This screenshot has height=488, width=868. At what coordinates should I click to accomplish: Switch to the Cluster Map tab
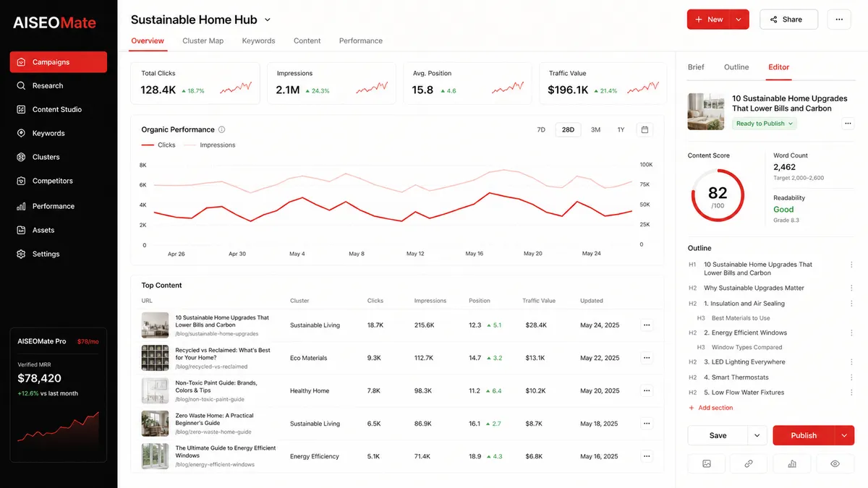[x=203, y=40]
